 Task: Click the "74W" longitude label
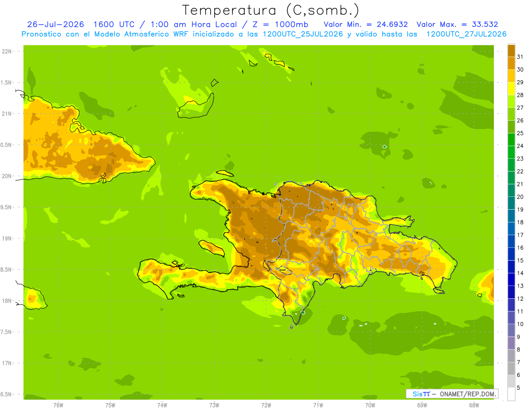162,405
